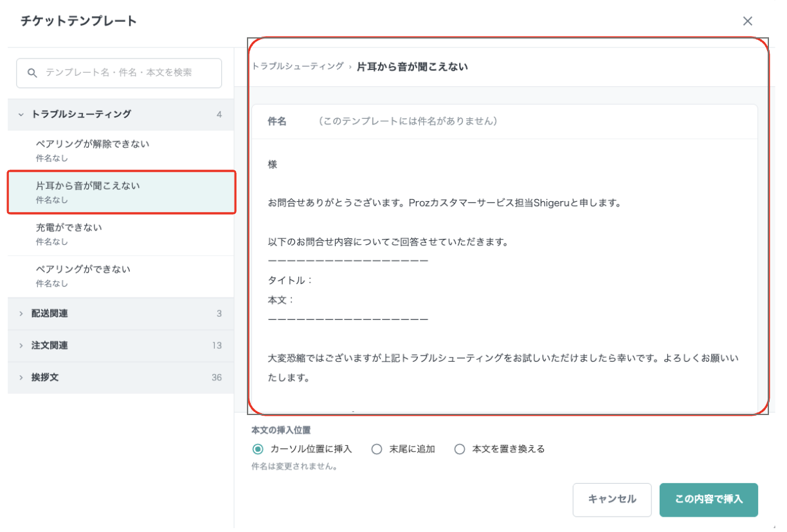The image size is (787, 532).
Task: Choose 本文を置き換える radio option
Action: point(459,450)
